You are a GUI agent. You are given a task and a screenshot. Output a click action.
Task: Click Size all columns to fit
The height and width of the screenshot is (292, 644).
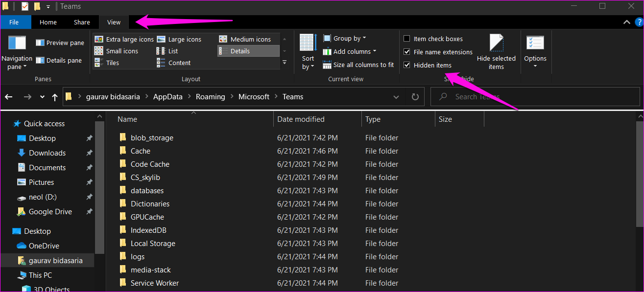(358, 65)
